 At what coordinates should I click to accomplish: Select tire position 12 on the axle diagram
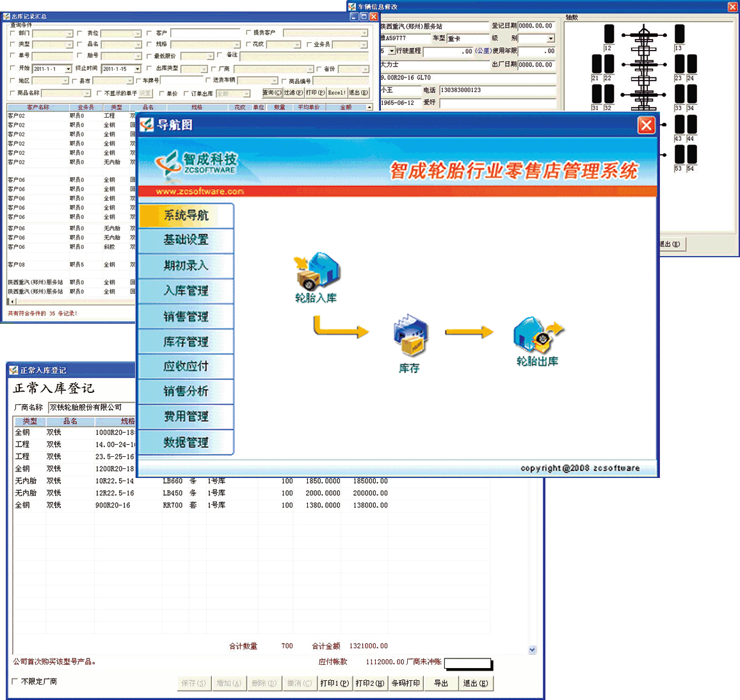pos(609,34)
